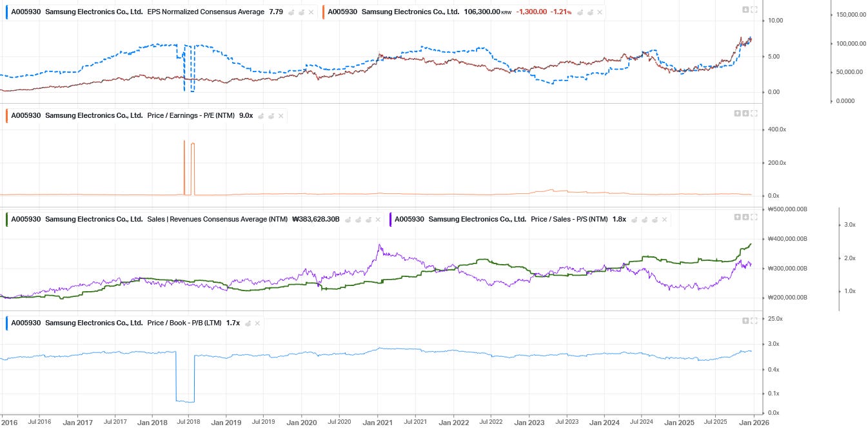
Task: Maximize the Sales and P/S chart panel
Action: tap(754, 217)
